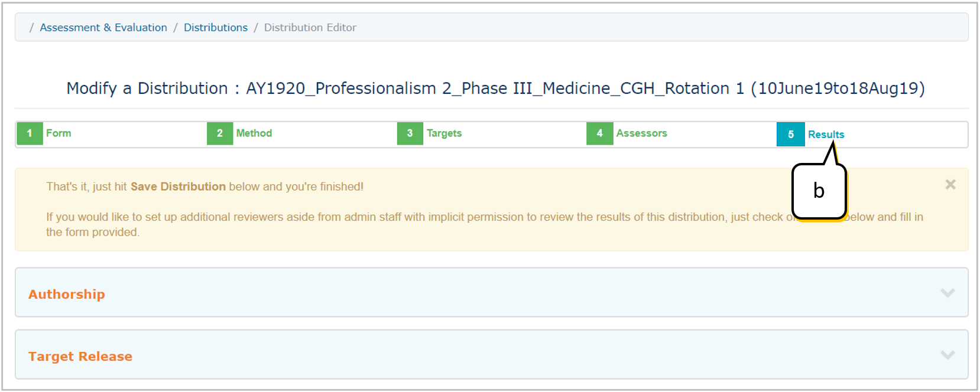The image size is (980, 392).
Task: Click the Authorship panel heading
Action: coord(67,294)
